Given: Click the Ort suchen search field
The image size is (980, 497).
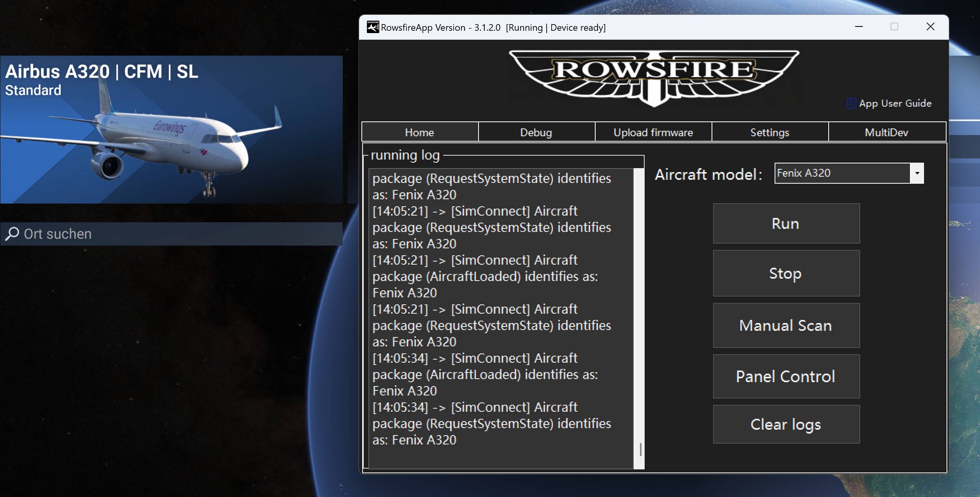Looking at the screenshot, I should (x=171, y=234).
